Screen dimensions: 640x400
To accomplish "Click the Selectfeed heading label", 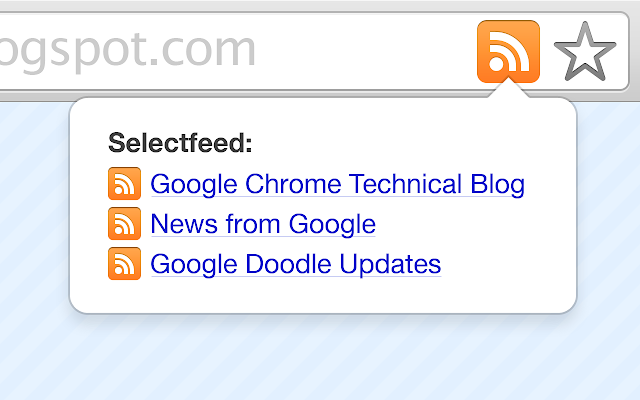I will [180, 143].
